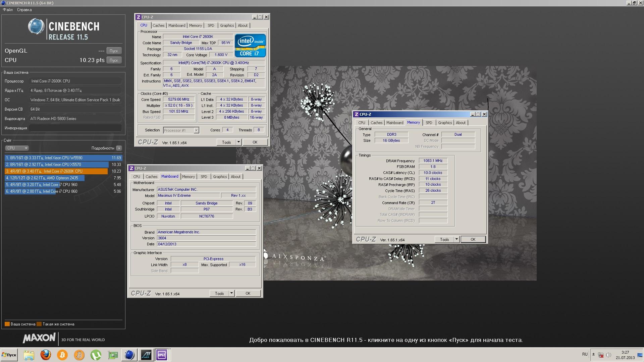644x362 pixels.
Task: Click the Intel Core i7 logo
Action: click(x=250, y=45)
